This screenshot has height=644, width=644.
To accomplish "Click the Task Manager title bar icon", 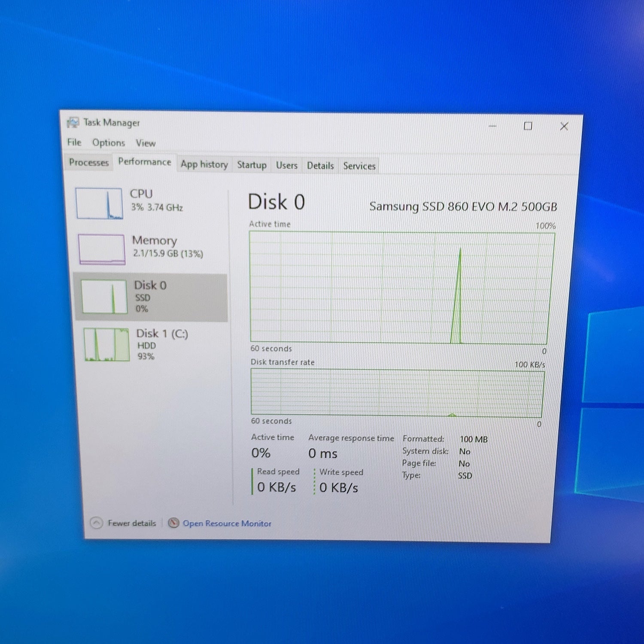I will pyautogui.click(x=73, y=123).
